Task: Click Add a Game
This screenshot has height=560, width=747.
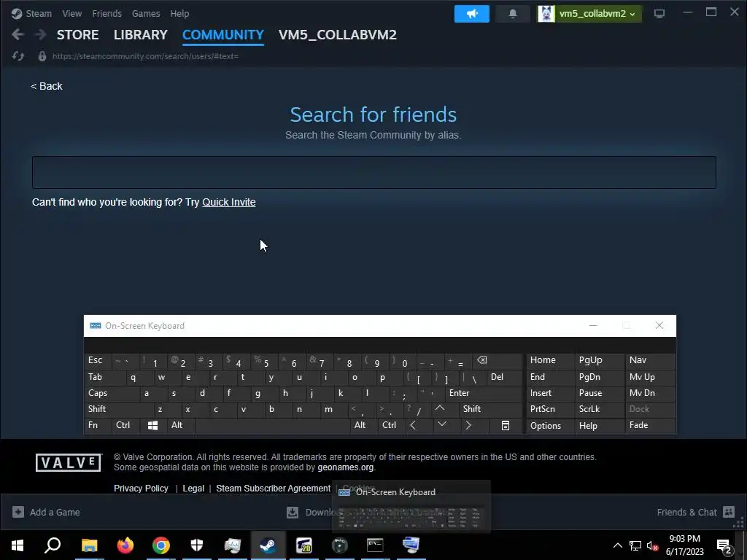Action: (46, 513)
